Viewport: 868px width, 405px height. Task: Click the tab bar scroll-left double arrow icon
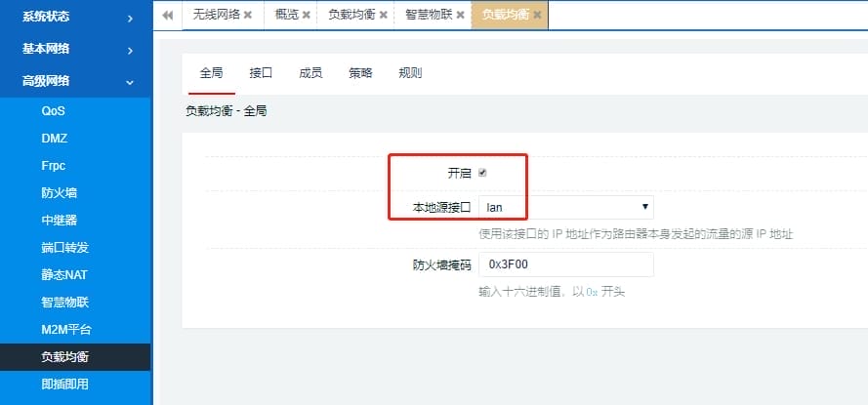[167, 15]
